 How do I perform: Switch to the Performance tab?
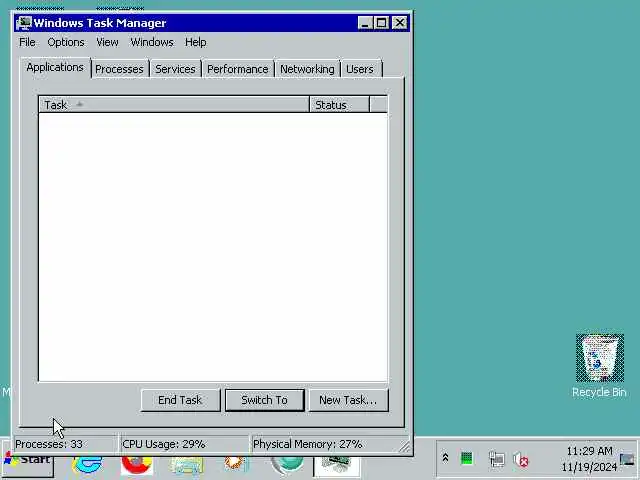pyautogui.click(x=238, y=69)
